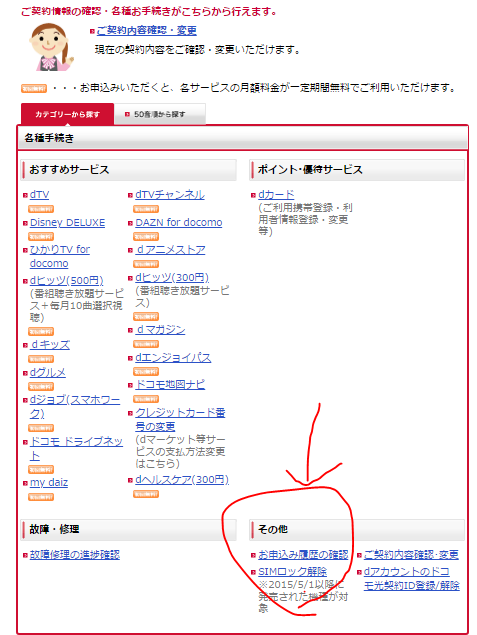477x635 pixels.
Task: Click the orange badge under ドコモ地図ナビ
Action: pyautogui.click(x=146, y=399)
